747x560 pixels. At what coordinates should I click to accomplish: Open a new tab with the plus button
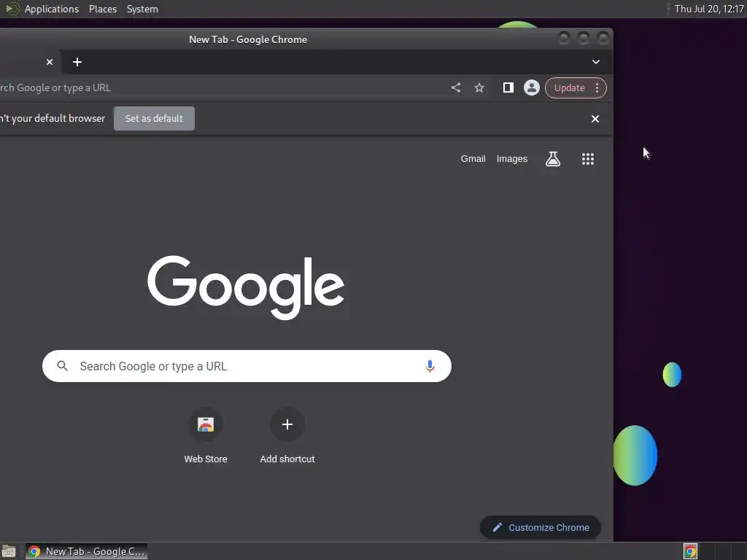(x=77, y=62)
